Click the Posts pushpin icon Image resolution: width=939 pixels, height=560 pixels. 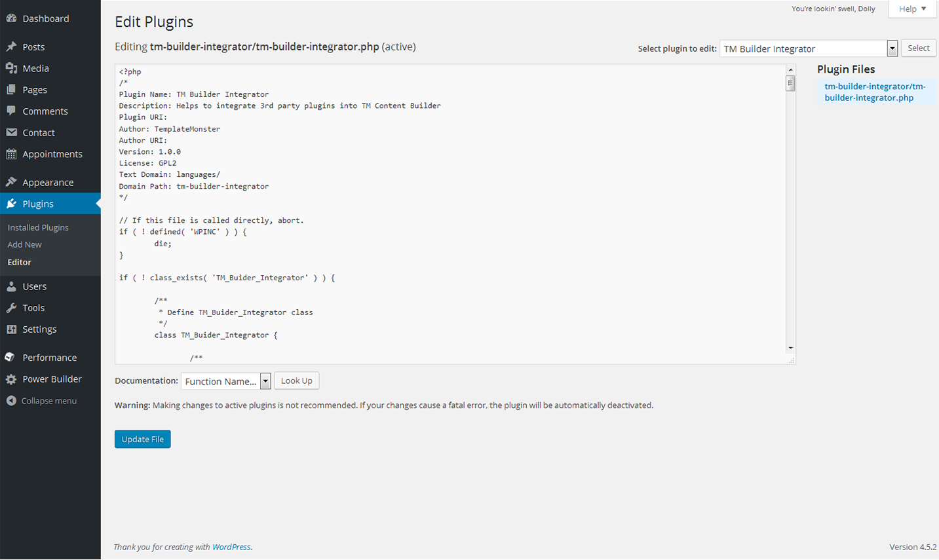tap(11, 47)
